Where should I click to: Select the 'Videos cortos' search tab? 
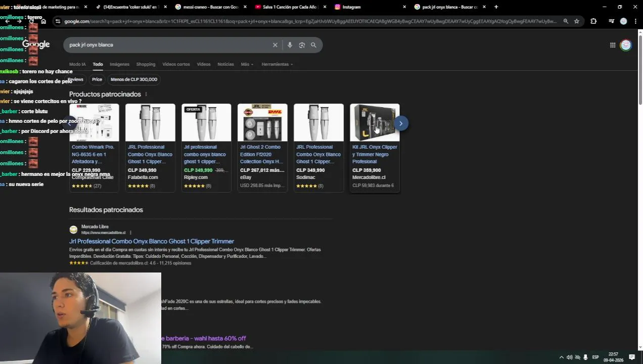pos(176,64)
